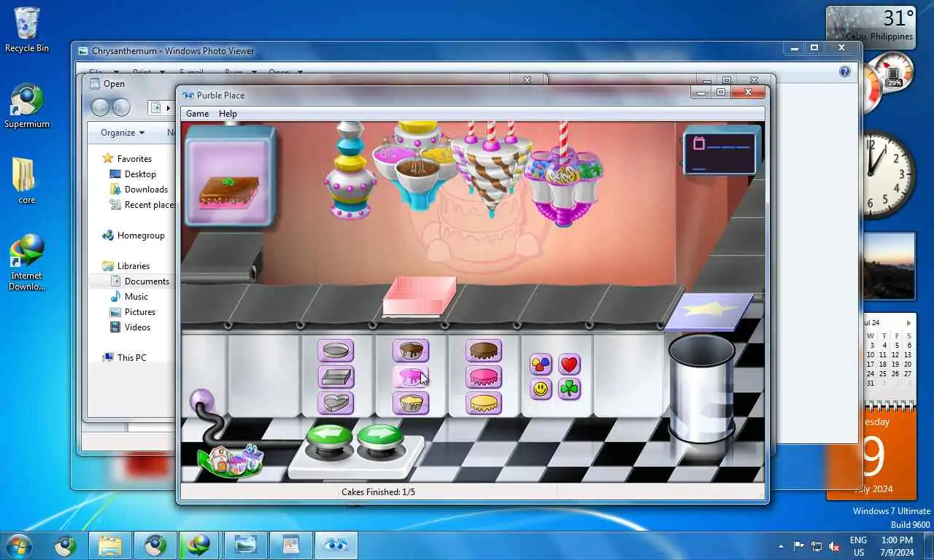Click Forward arrow in Open dialog
Image resolution: width=934 pixels, height=560 pixels.
[121, 108]
